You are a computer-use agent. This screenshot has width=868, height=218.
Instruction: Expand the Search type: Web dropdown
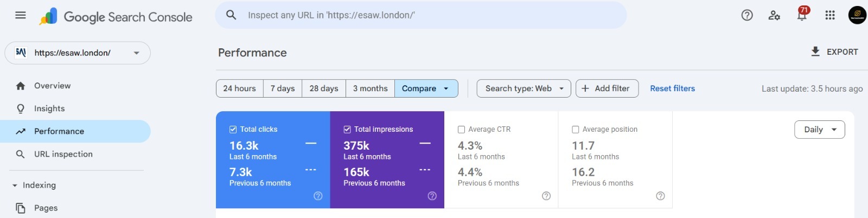coord(524,88)
